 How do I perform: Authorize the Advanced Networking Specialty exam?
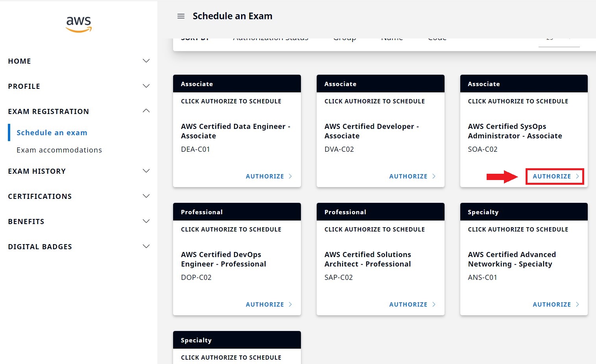555,305
